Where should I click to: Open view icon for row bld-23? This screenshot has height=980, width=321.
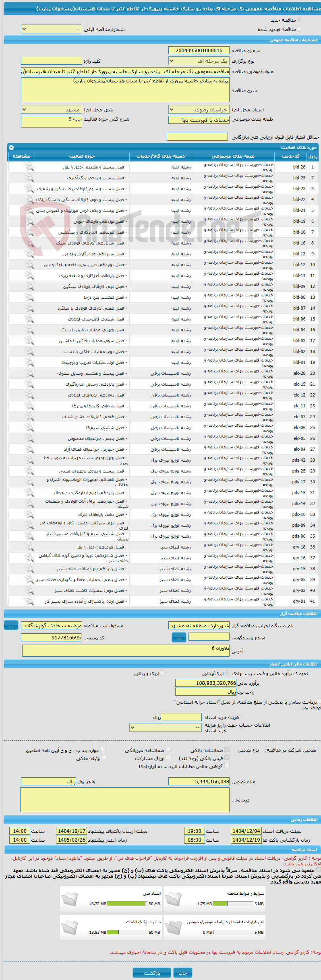click(29, 189)
